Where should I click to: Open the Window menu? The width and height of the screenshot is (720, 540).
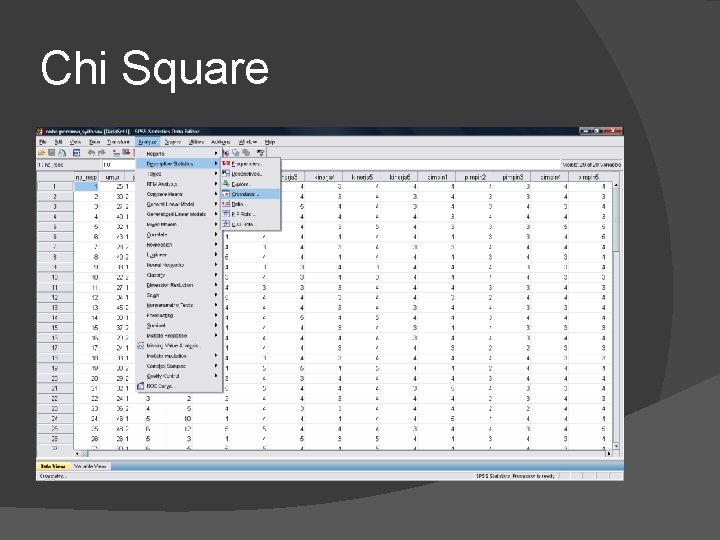pyautogui.click(x=248, y=142)
